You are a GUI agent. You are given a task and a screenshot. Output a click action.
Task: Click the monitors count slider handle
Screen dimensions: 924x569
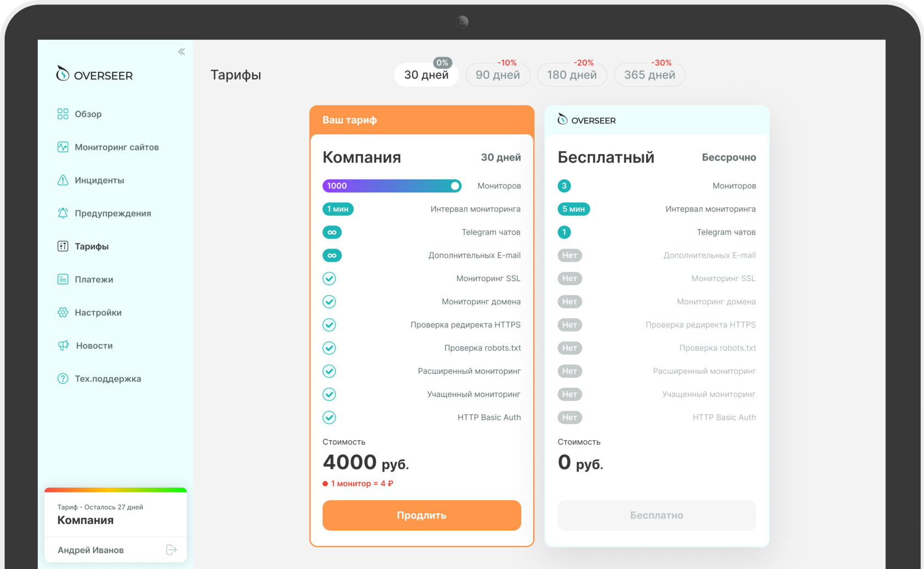[455, 186]
